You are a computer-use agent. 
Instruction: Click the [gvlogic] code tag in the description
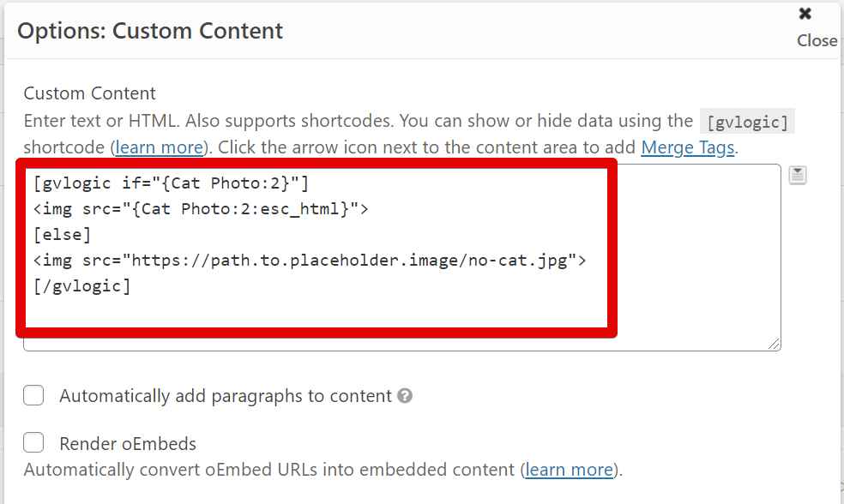click(x=748, y=122)
